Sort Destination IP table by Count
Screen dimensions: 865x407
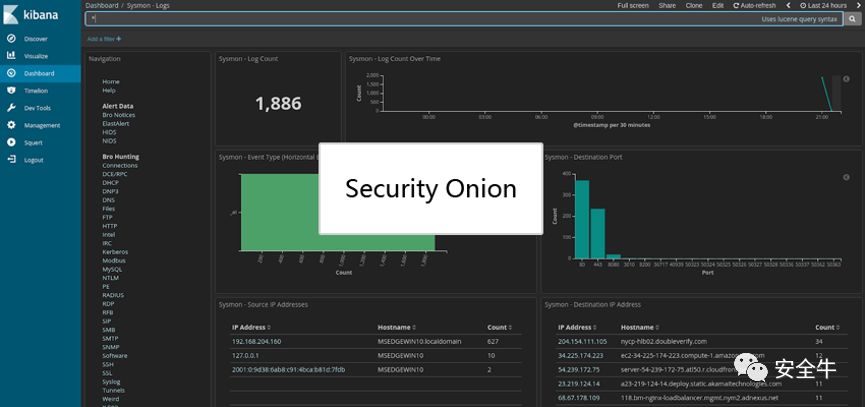coord(827,327)
